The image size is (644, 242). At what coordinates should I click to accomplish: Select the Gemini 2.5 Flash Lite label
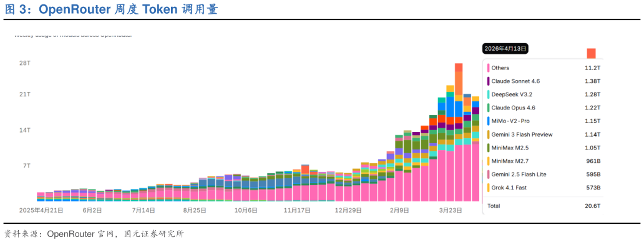[x=519, y=174]
